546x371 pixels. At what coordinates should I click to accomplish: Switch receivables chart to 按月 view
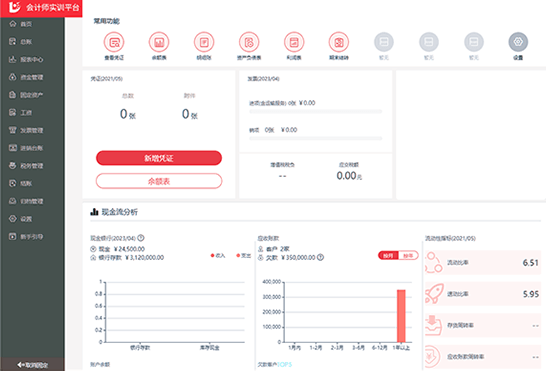tap(388, 255)
